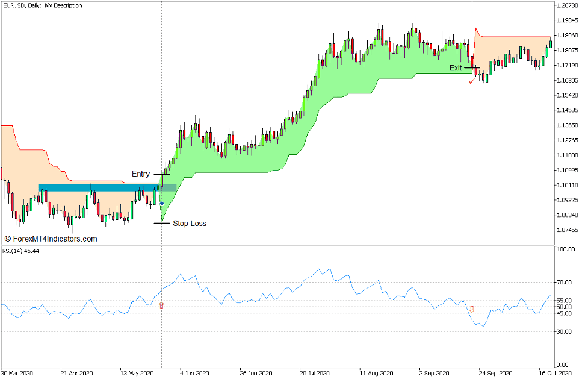Click the black Stop Loss marker line
588x379 pixels.
point(161,224)
